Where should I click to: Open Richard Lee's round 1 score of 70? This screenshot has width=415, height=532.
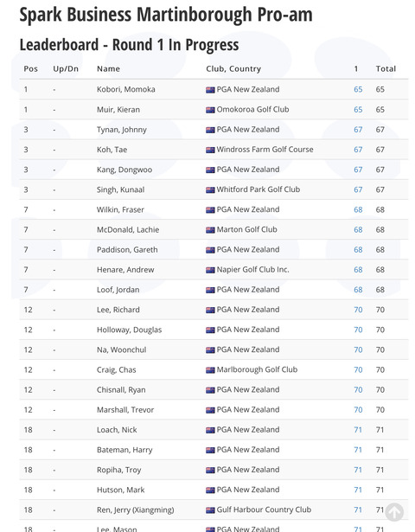tap(358, 310)
